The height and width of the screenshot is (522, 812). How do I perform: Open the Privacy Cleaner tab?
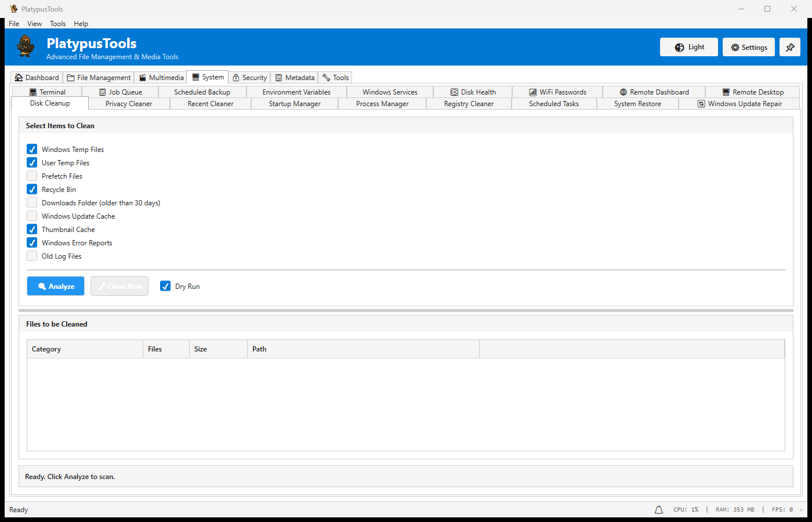(128, 103)
